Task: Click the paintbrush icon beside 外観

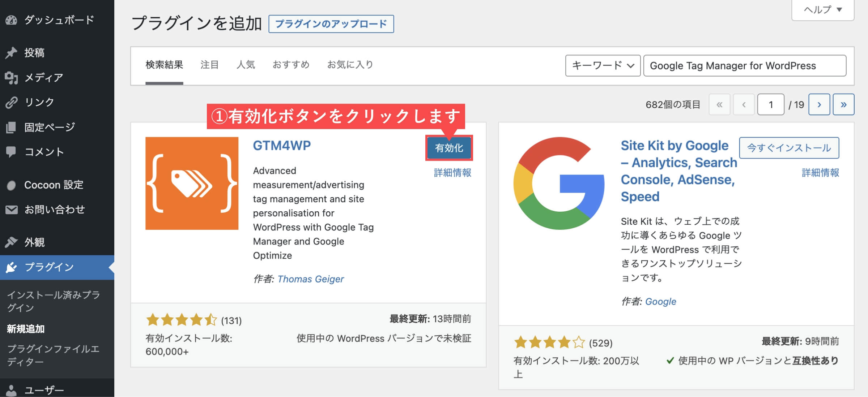Action: (11, 242)
